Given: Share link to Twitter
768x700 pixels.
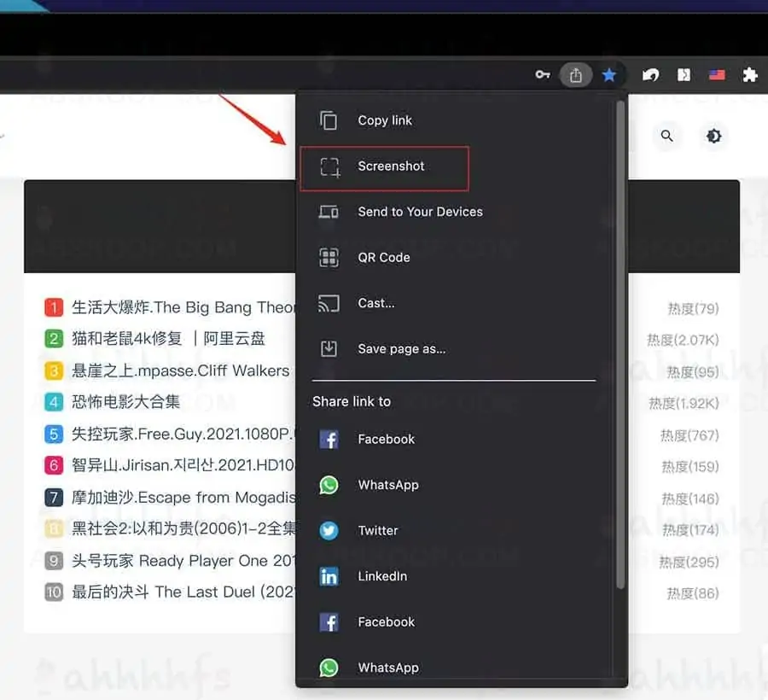Looking at the screenshot, I should click(378, 530).
